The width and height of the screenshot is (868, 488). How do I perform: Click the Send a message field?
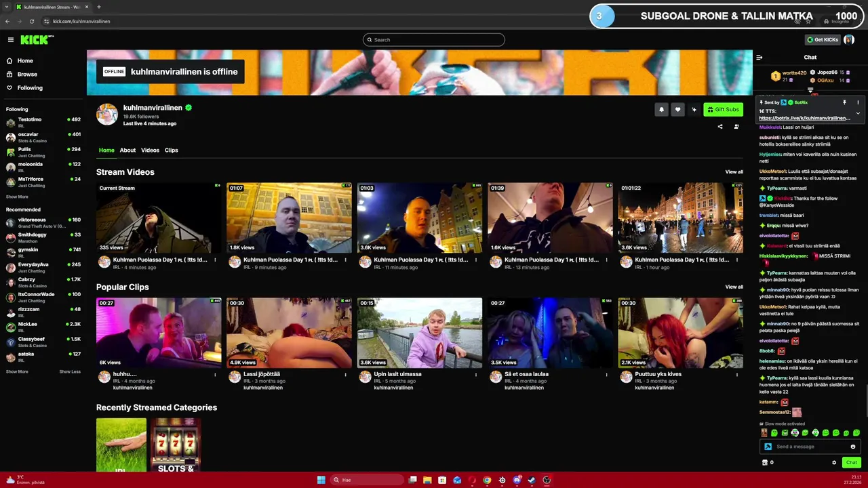(x=810, y=447)
